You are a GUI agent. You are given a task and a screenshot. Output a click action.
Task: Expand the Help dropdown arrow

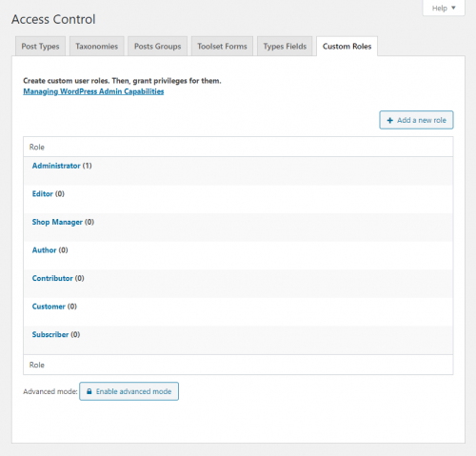click(x=453, y=8)
